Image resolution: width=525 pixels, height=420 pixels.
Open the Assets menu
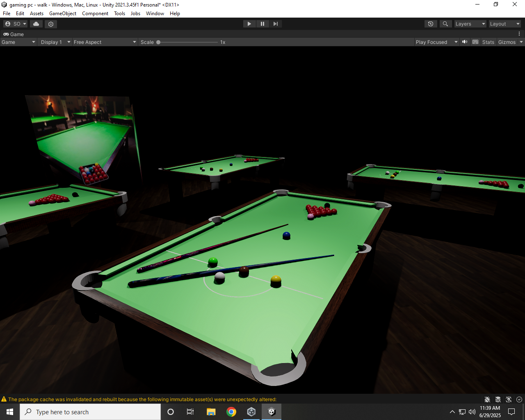point(37,14)
